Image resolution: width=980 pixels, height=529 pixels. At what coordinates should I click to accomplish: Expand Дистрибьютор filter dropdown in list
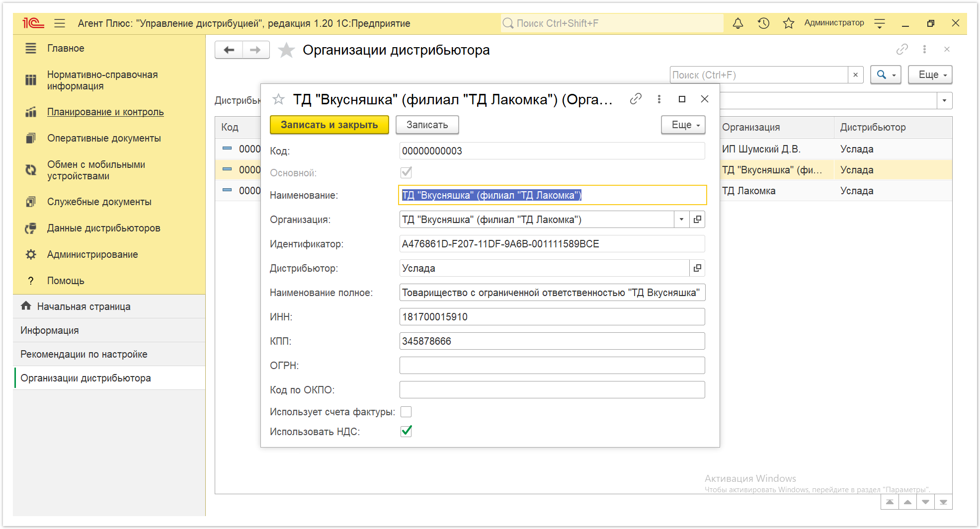tap(944, 101)
